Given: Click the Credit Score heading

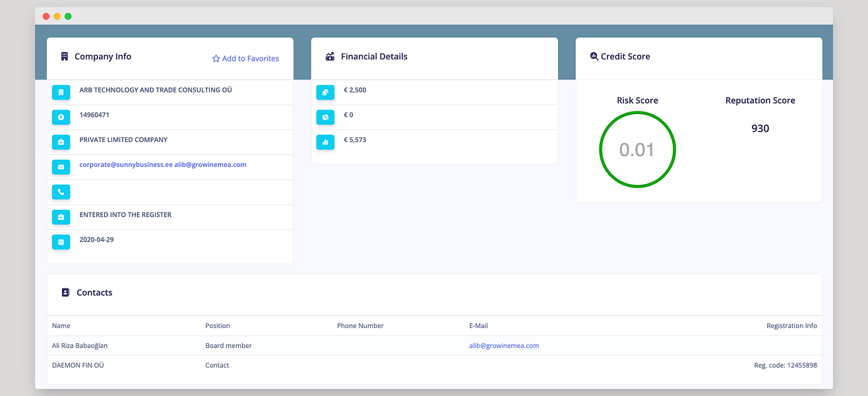Looking at the screenshot, I should (x=625, y=57).
